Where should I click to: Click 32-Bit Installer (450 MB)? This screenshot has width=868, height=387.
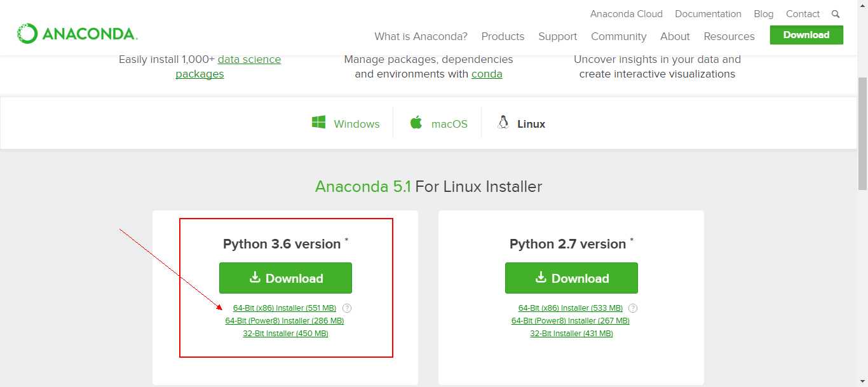285,334
